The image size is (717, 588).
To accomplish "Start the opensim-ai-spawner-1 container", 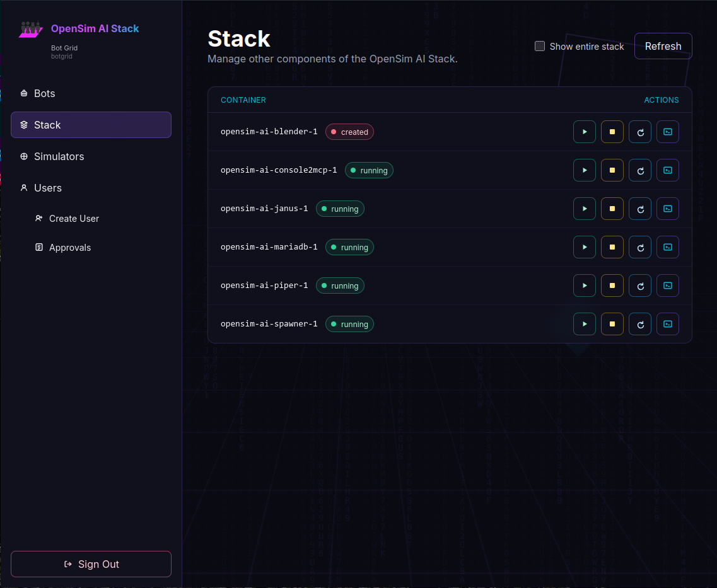I will [x=585, y=324].
